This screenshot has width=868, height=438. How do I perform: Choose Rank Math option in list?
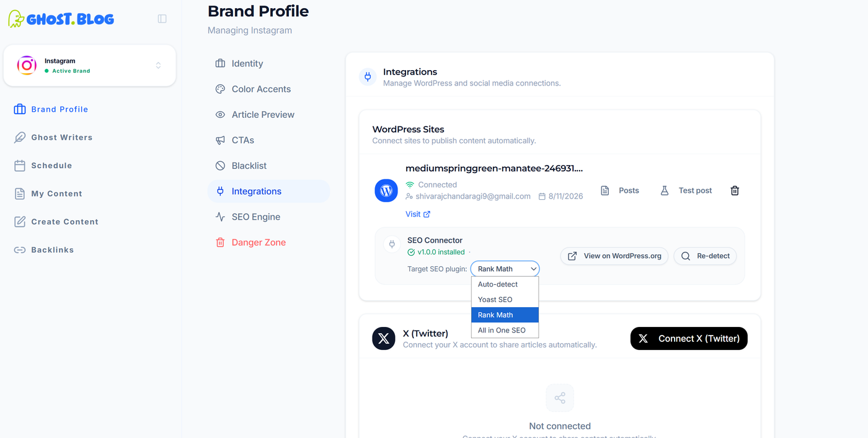(505, 315)
